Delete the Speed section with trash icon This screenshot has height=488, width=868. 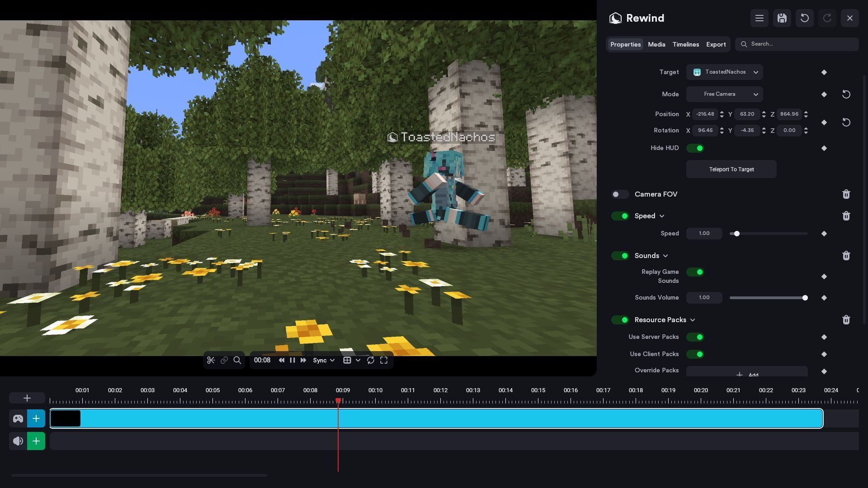(x=846, y=216)
